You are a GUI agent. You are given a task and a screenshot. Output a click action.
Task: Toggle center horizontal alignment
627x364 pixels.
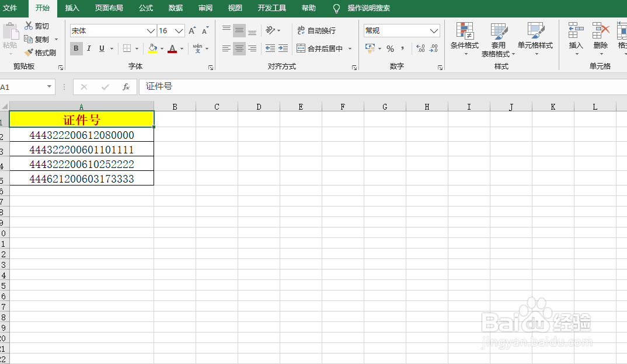click(239, 48)
